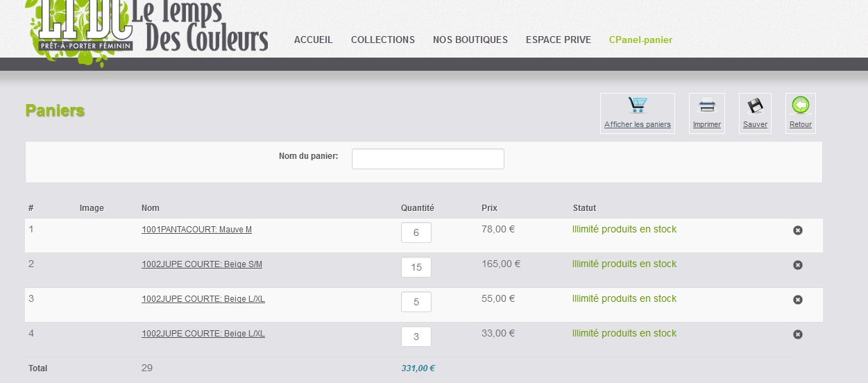Go to NOS BOUTIQUES page
The image size is (868, 383).
pyautogui.click(x=470, y=40)
